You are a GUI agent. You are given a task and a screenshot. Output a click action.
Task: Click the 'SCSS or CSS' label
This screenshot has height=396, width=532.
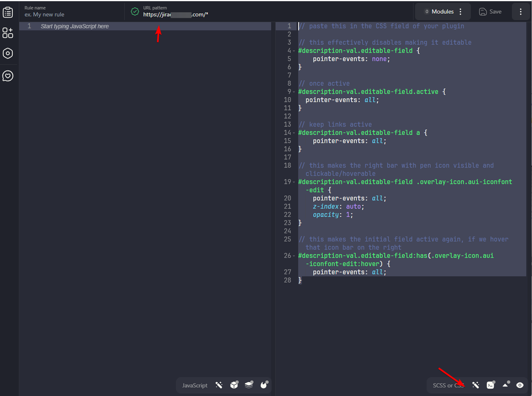(448, 385)
